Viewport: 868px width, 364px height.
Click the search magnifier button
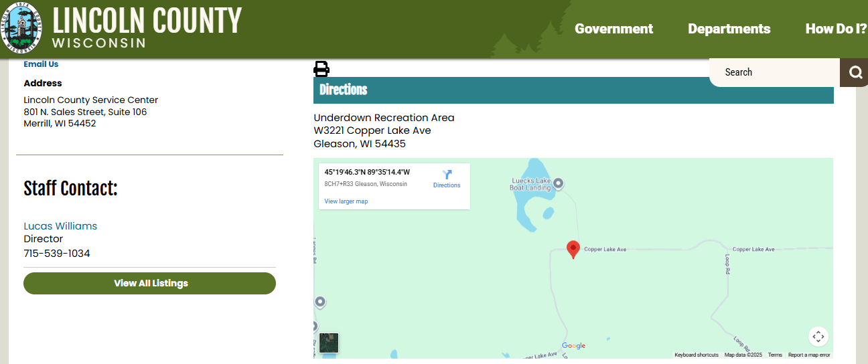(855, 72)
